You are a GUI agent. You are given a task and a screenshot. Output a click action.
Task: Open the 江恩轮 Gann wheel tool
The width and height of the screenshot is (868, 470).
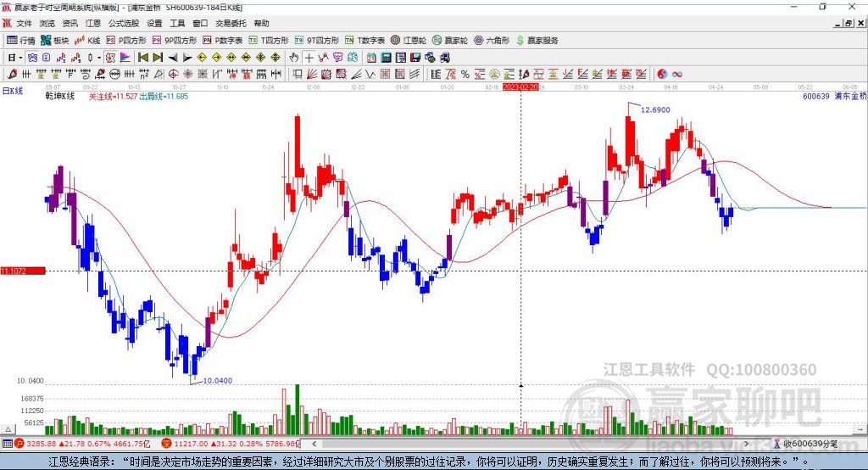click(x=409, y=41)
